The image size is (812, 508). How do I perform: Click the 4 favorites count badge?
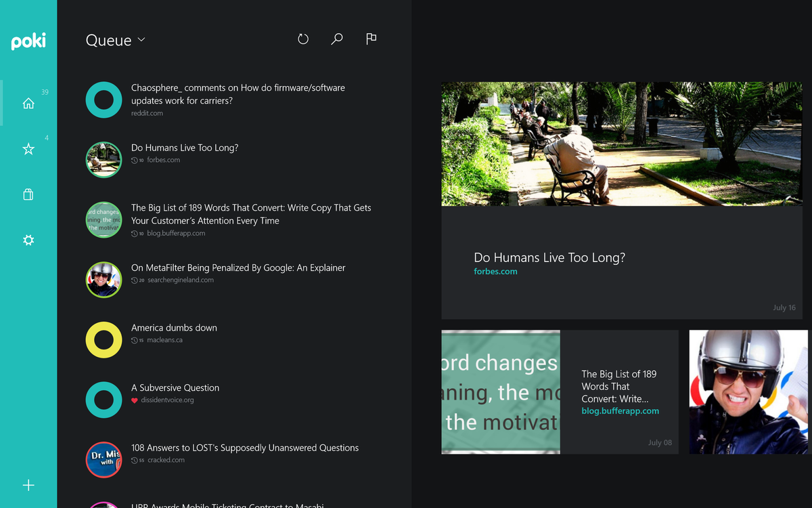tap(47, 137)
